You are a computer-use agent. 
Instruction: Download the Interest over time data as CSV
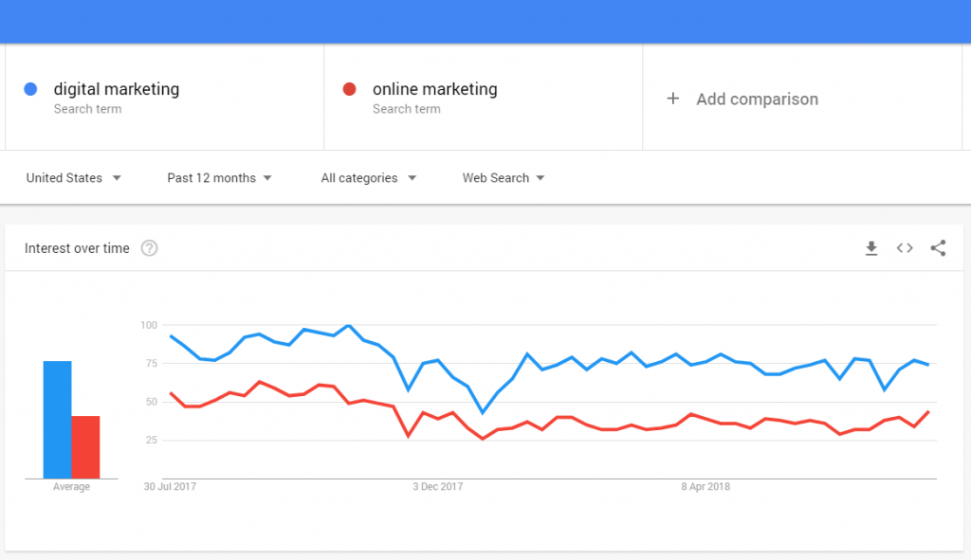(871, 247)
